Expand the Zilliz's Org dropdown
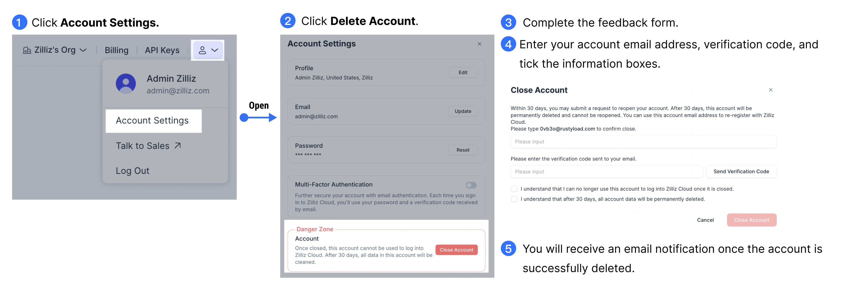 pyautogui.click(x=83, y=50)
